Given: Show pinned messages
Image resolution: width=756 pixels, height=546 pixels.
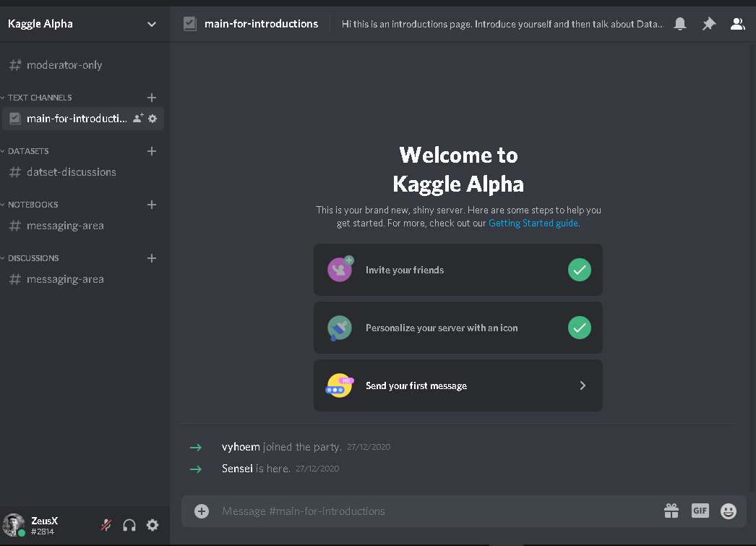Looking at the screenshot, I should 709,24.
